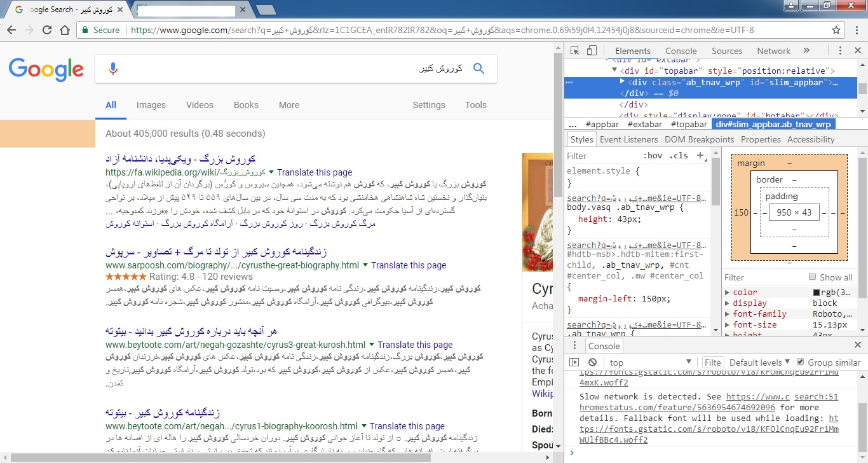
Task: Switch to the Event Listeners tab
Action: coord(628,139)
